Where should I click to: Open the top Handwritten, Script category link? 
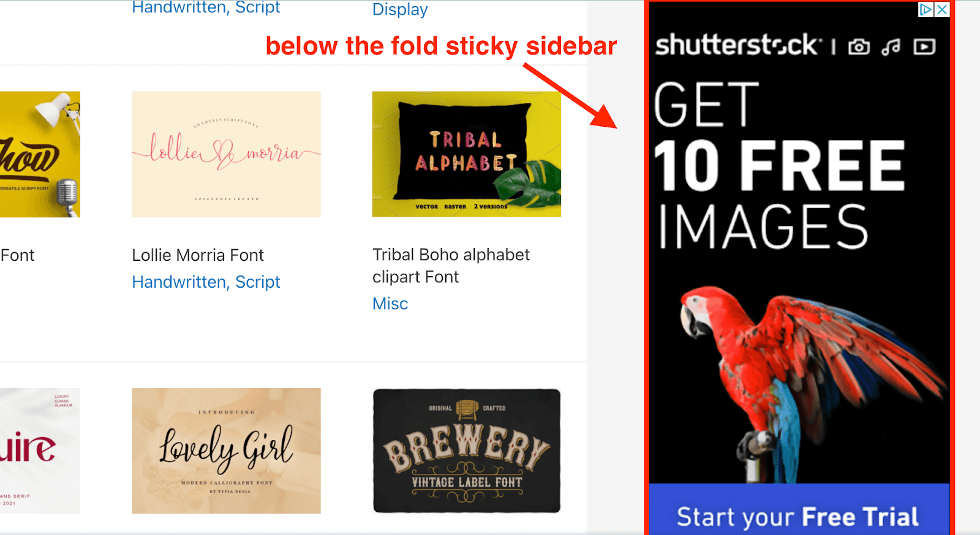pos(206,7)
